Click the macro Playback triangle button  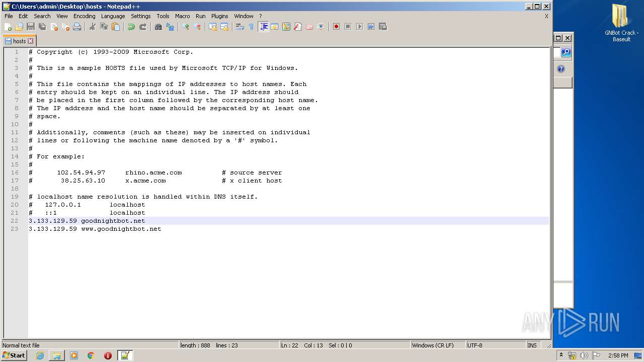click(359, 27)
